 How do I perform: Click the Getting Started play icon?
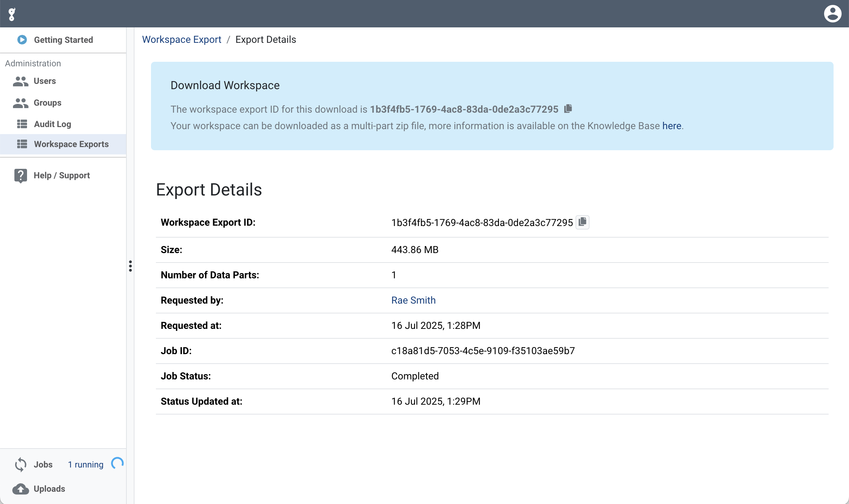click(x=22, y=40)
